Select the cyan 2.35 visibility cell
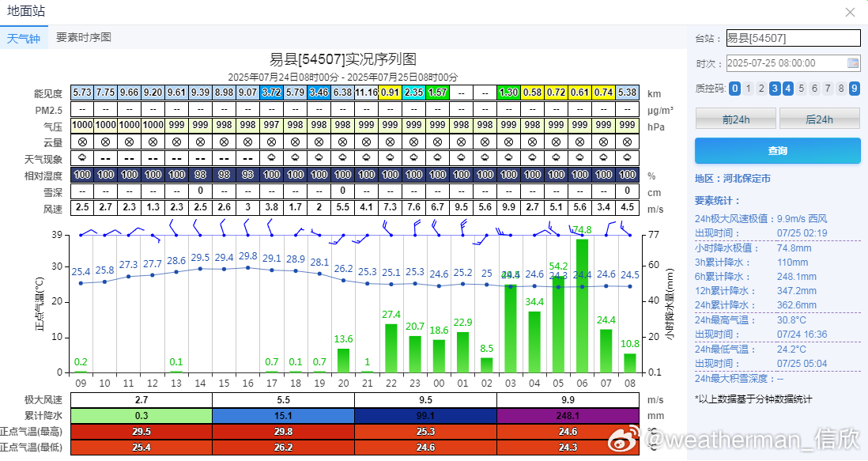 point(413,93)
